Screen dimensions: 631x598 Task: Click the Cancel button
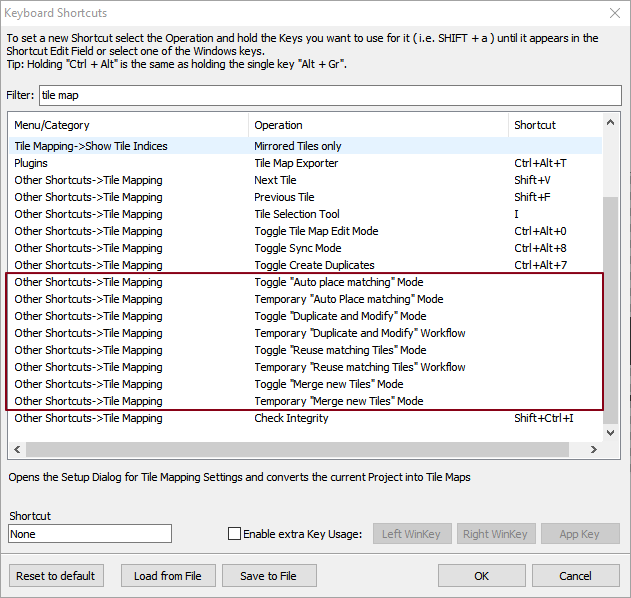tap(575, 575)
